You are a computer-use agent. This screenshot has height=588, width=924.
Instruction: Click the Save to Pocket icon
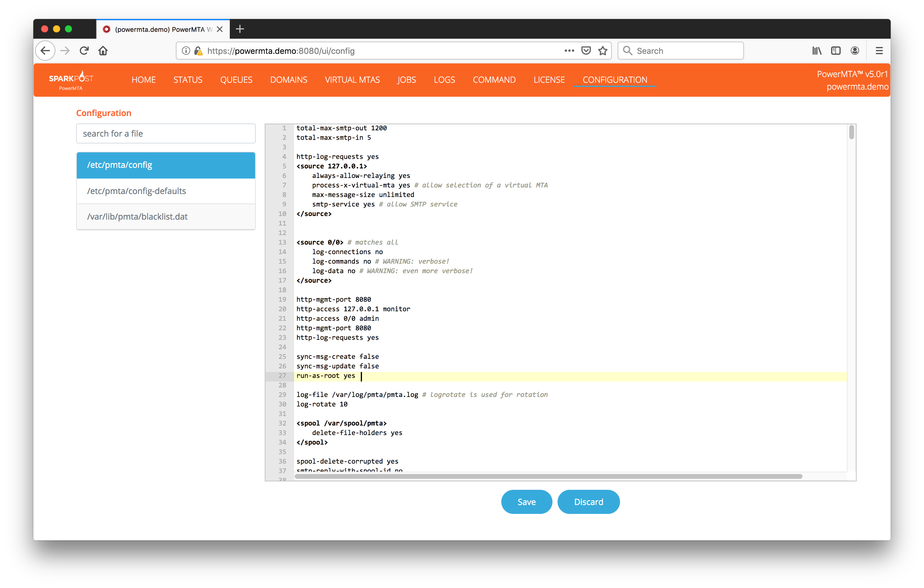pyautogui.click(x=586, y=51)
